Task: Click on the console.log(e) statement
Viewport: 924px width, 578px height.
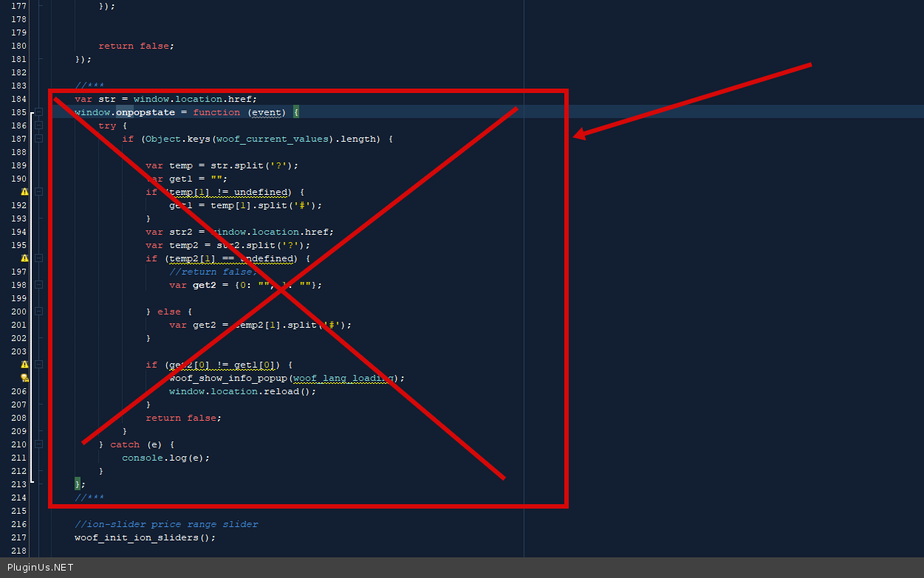Action: click(165, 458)
